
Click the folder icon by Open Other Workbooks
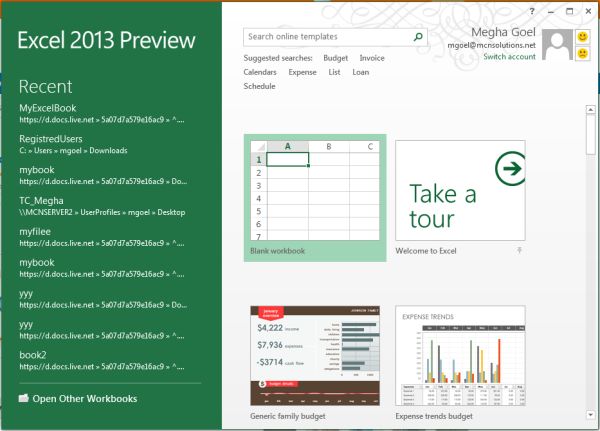point(24,398)
